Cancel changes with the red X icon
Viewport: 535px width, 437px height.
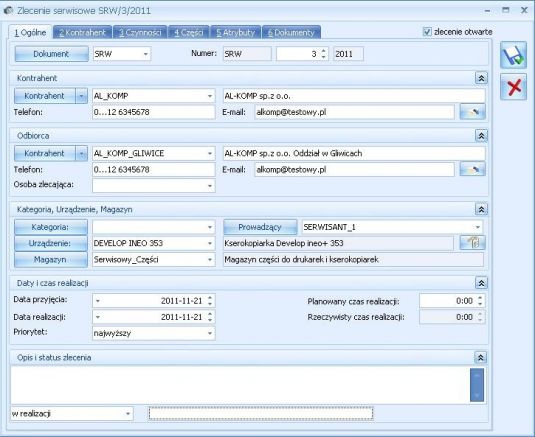513,87
